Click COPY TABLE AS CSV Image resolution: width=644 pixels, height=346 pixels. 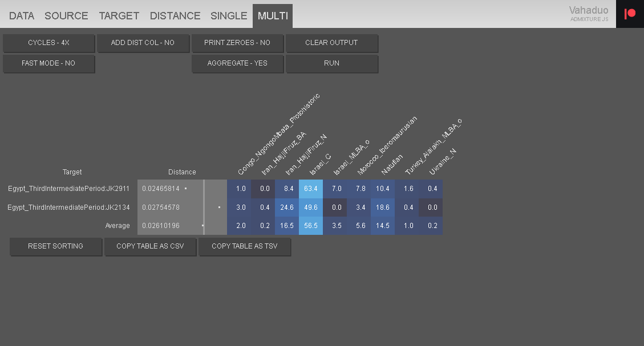click(150, 246)
